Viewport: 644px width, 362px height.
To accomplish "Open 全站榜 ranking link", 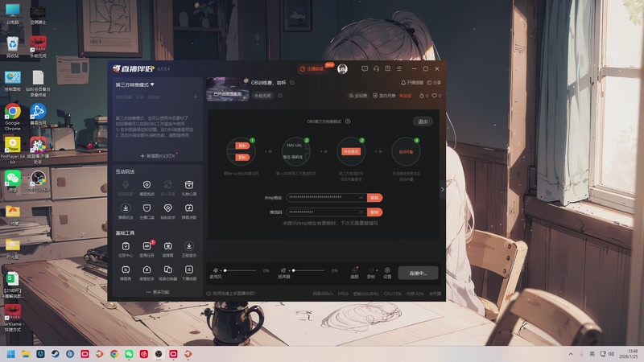I will pyautogui.click(x=358, y=96).
